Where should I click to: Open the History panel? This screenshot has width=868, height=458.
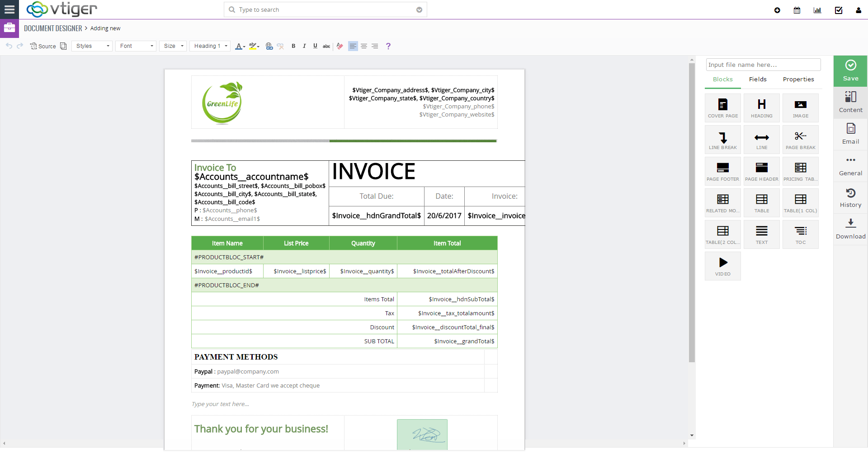(850, 197)
